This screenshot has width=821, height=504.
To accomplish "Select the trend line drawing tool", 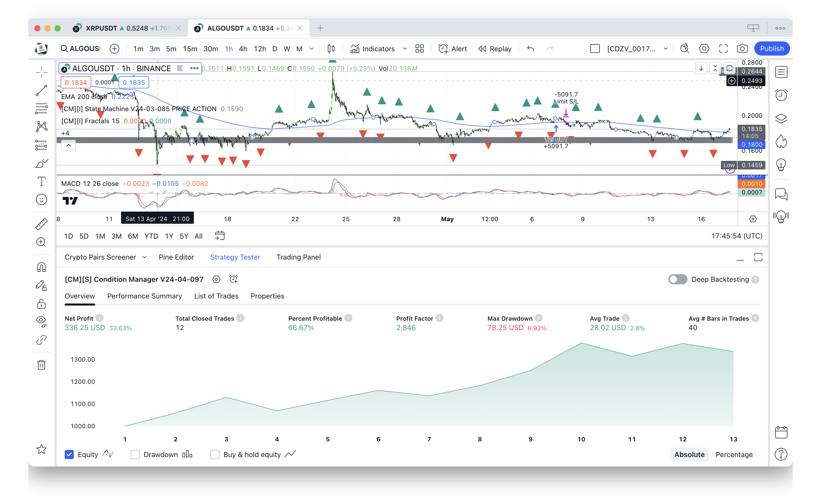I will click(41, 90).
